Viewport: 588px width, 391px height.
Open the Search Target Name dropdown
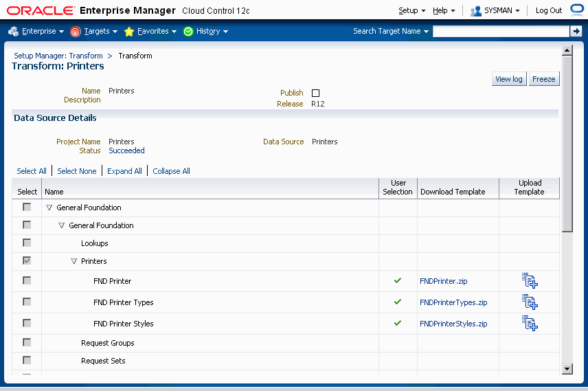391,31
